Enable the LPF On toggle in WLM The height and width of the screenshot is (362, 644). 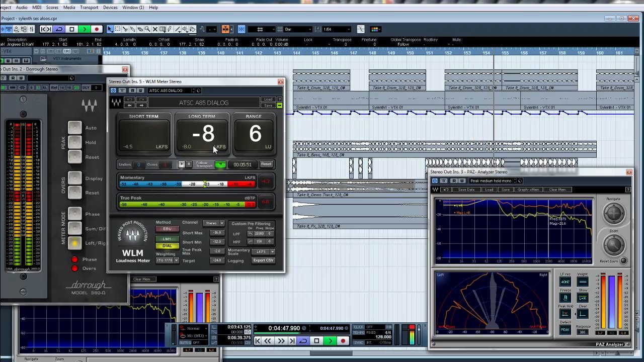pyautogui.click(x=250, y=234)
